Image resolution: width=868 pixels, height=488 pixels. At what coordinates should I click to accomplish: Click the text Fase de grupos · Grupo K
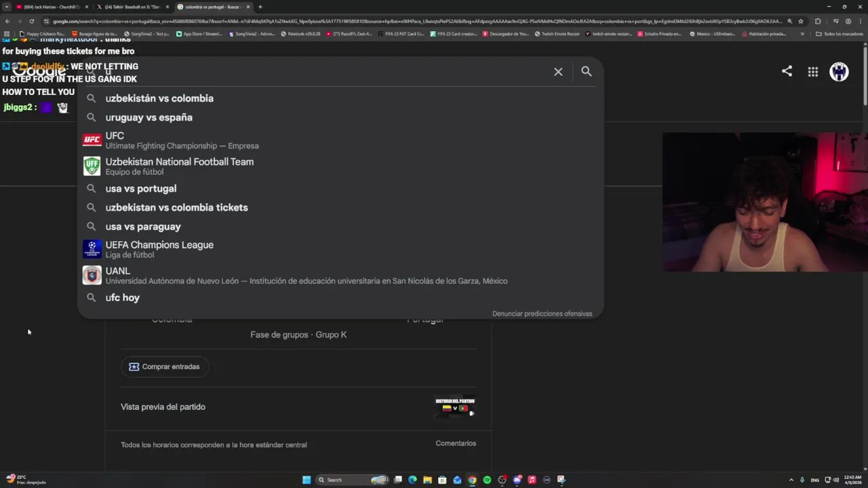(298, 335)
